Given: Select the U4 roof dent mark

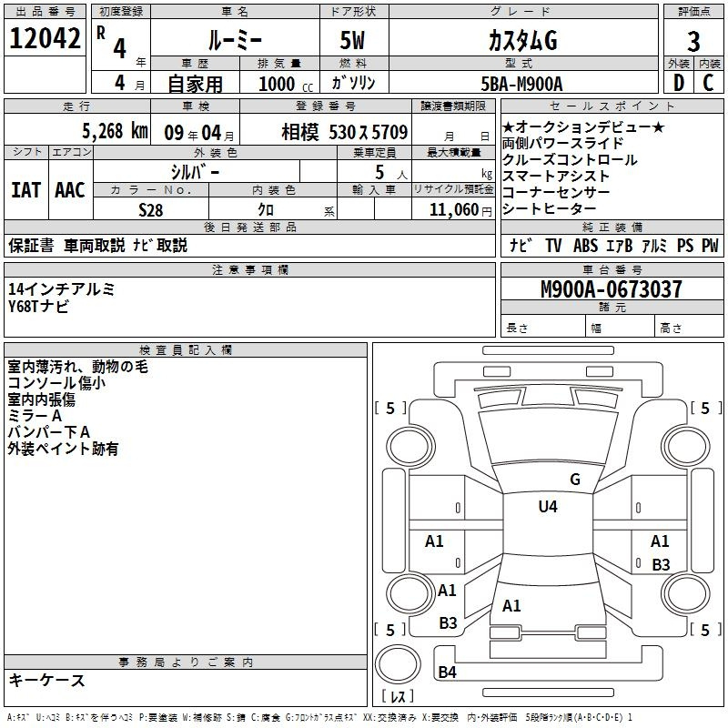Looking at the screenshot, I should (x=548, y=506).
